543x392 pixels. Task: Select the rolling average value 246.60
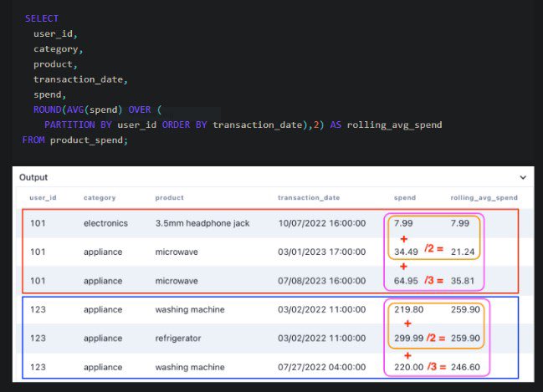465,367
